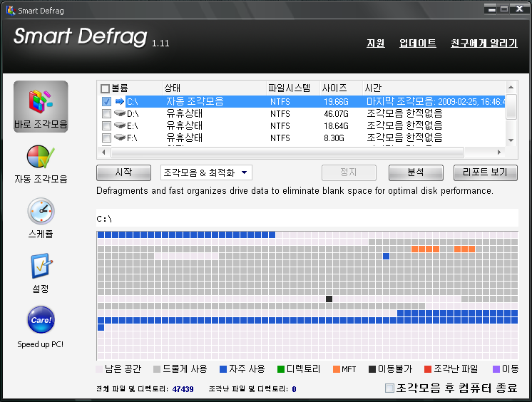The height and width of the screenshot is (402, 532).
Task: Click the horizontal scrollbar thumb in volume list
Action: point(287,153)
